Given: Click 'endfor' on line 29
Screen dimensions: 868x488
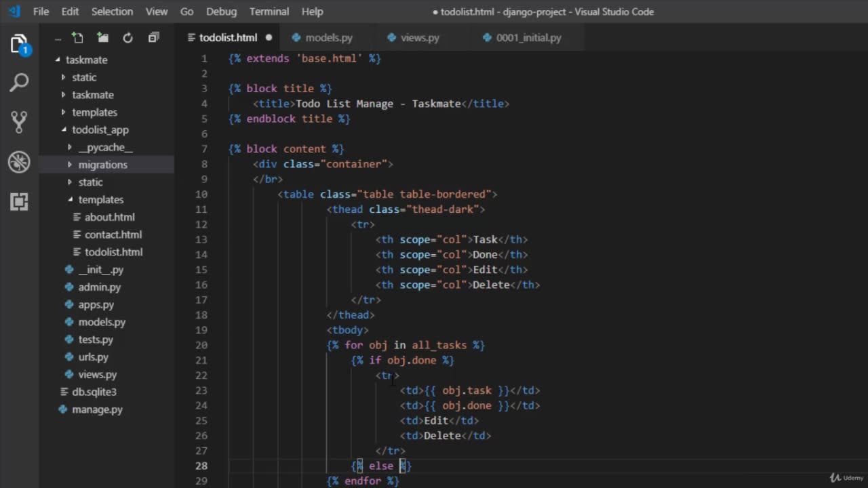Looking at the screenshot, I should 363,481.
